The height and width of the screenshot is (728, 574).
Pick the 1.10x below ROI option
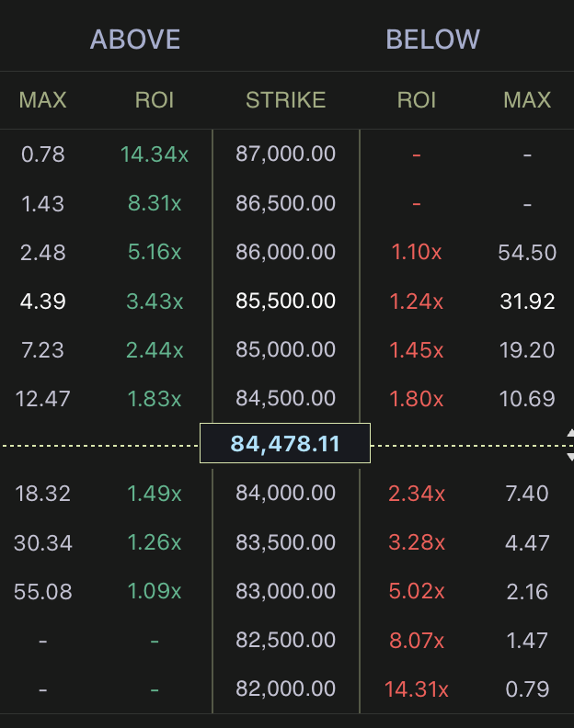417,252
